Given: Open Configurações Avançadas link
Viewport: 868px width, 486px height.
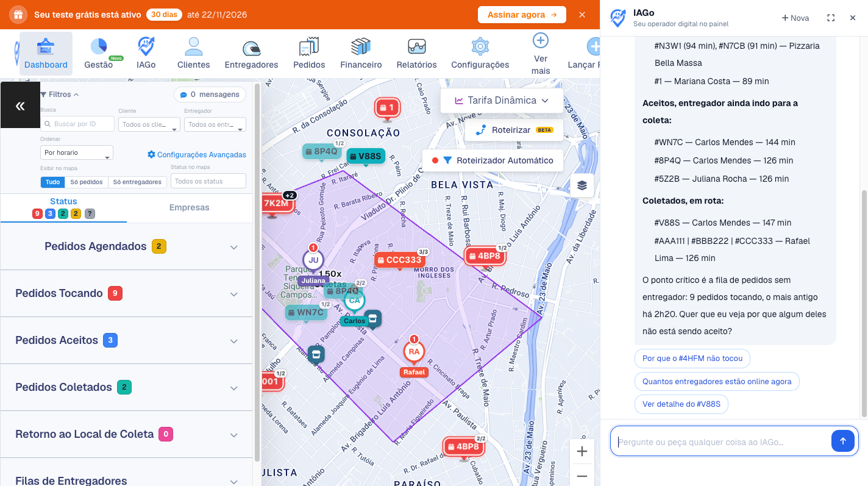Looking at the screenshot, I should [197, 155].
